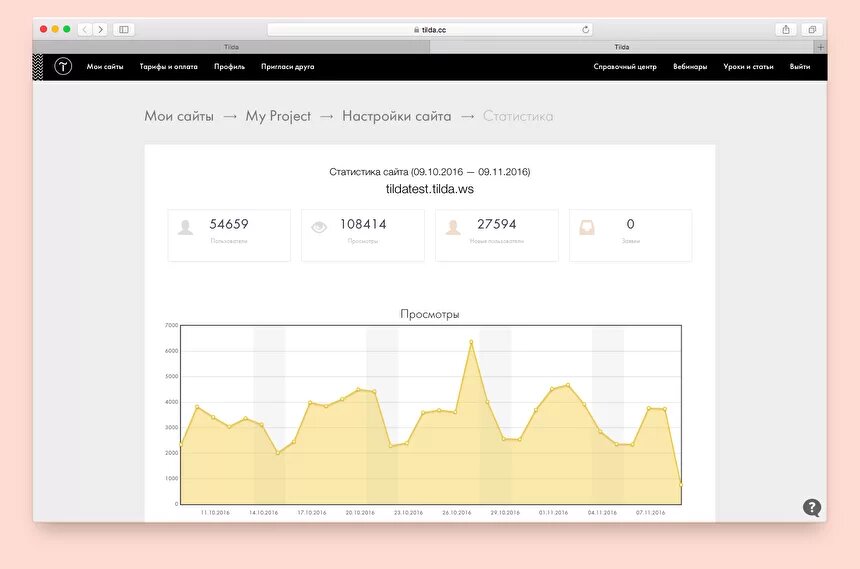
Task: Add a new tab with plus
Action: 821,47
